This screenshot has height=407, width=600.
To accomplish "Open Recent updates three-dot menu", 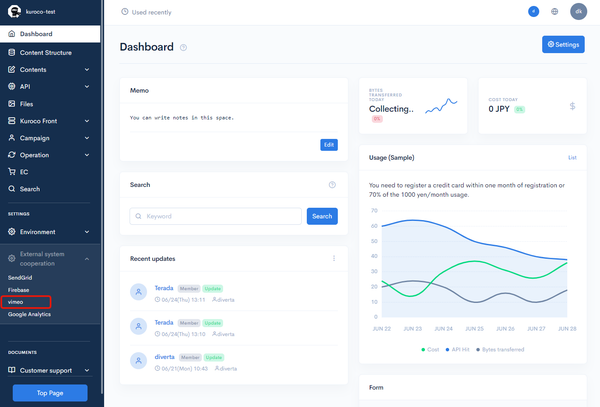I will (x=334, y=259).
